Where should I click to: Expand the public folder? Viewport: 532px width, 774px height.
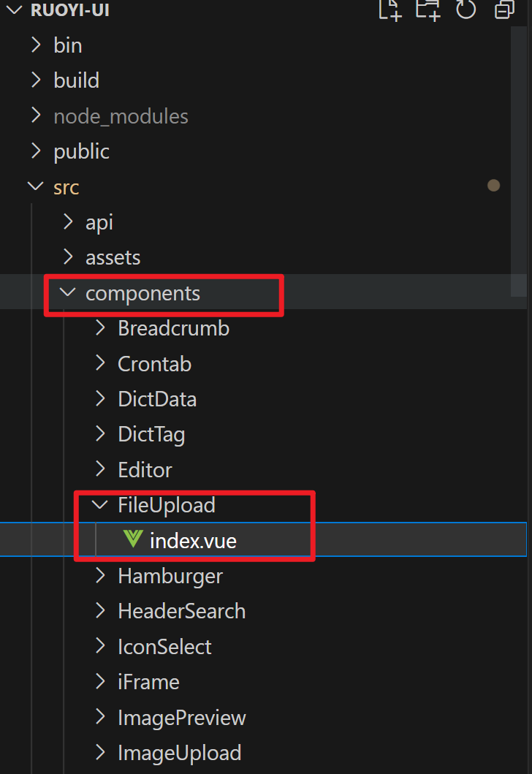[81, 151]
